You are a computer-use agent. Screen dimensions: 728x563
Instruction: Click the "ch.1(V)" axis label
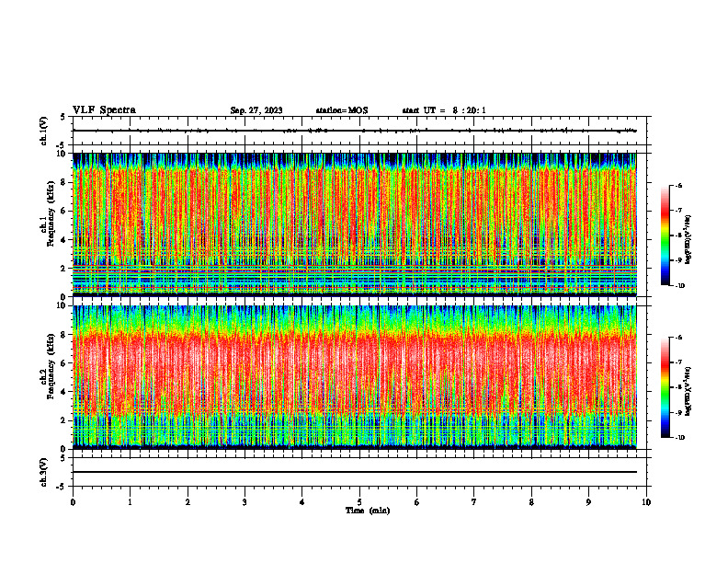44,131
